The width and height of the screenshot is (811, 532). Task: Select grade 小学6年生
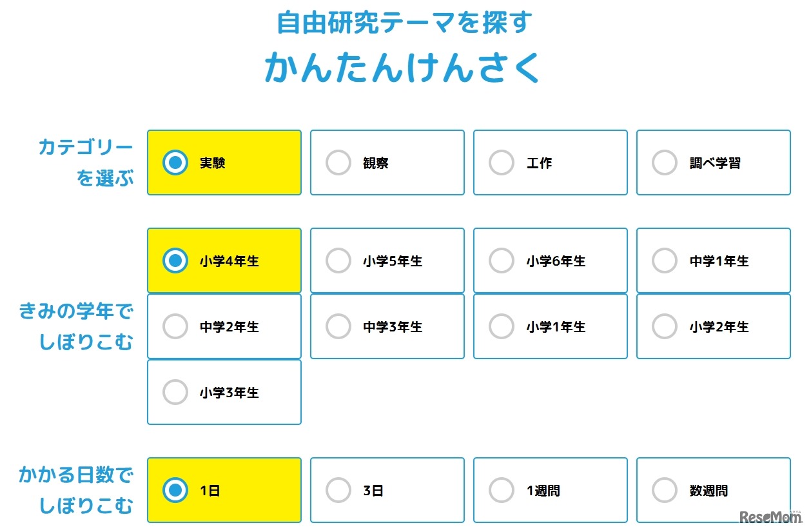click(550, 260)
